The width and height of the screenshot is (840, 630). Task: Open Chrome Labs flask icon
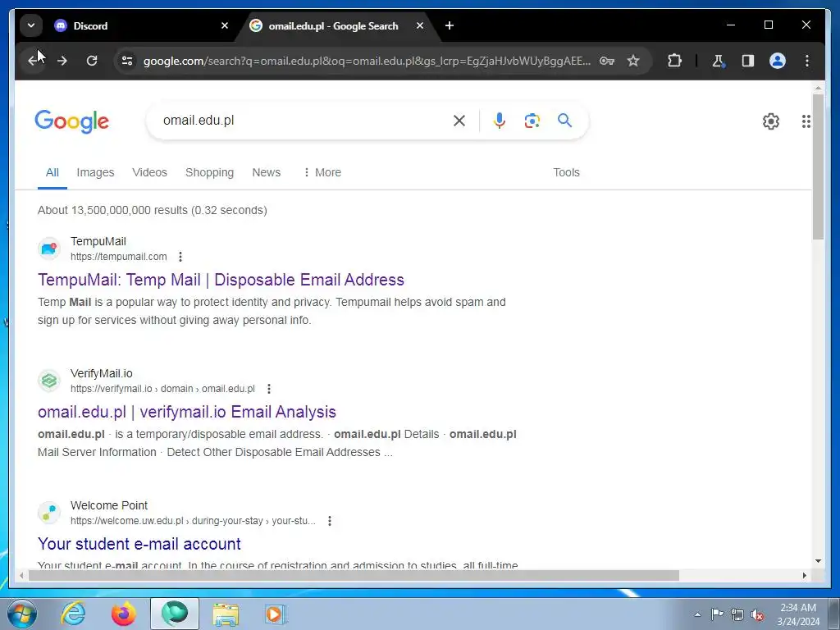coord(719,61)
